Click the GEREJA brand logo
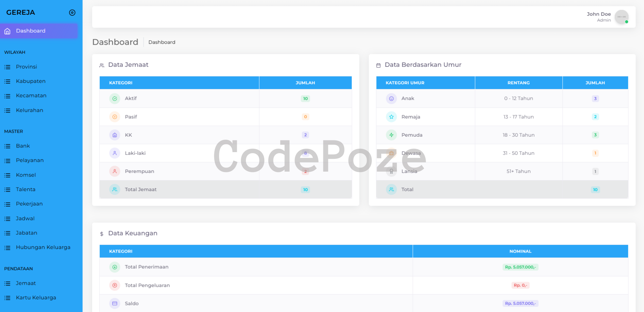Image resolution: width=644 pixels, height=312 pixels. (21, 13)
